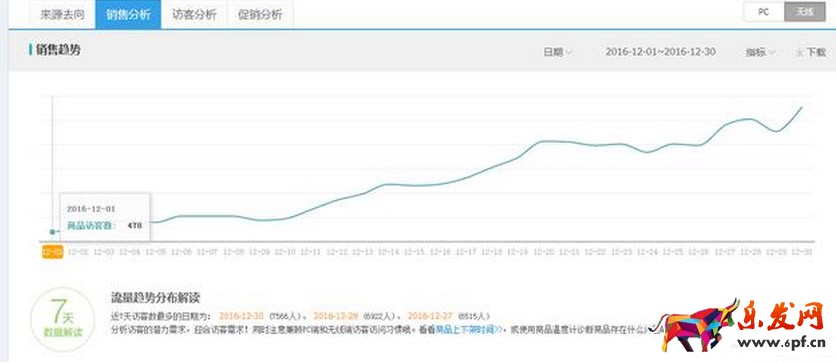Click the 流量趋势分布解读 heading

point(155,297)
